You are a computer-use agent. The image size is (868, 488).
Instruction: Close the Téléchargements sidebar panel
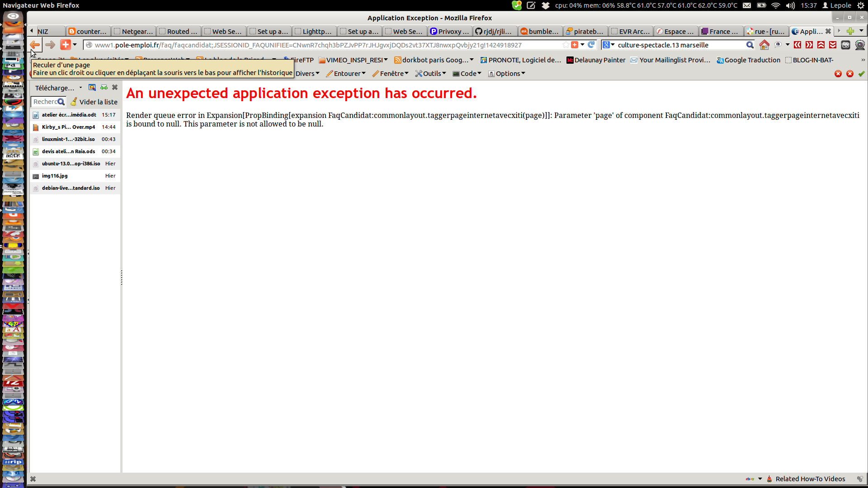(x=115, y=88)
